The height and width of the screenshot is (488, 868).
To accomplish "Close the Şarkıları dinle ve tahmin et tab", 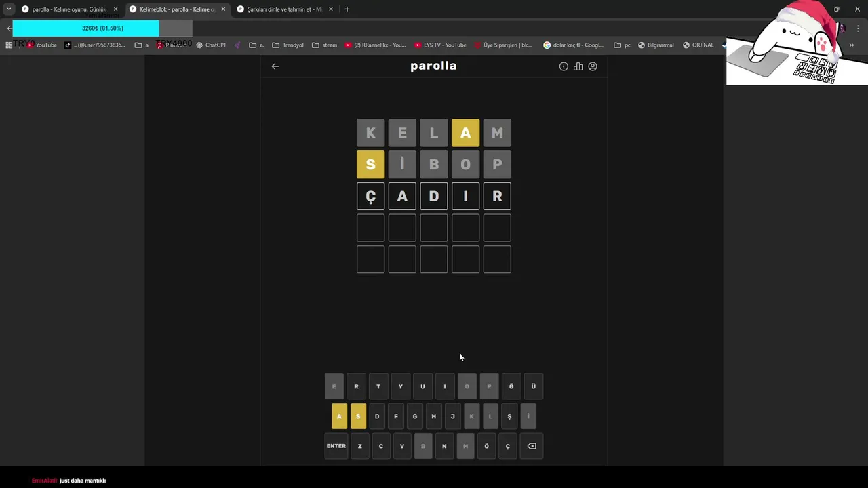I will (331, 9).
